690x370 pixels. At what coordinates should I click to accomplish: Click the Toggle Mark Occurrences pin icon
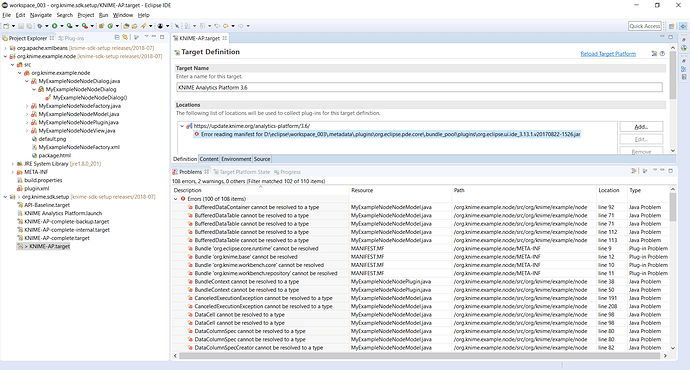pyautogui.click(x=177, y=26)
